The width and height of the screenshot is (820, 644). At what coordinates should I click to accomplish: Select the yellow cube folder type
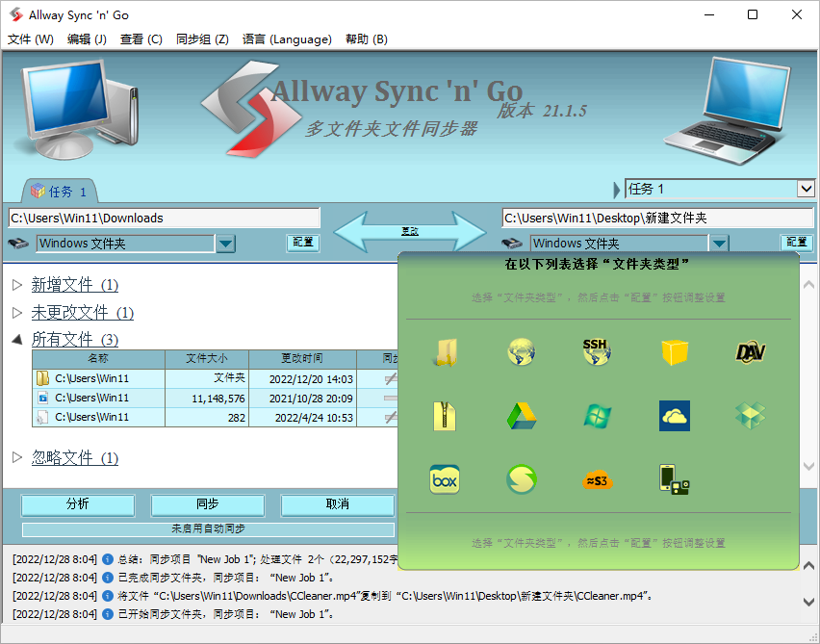pos(674,351)
